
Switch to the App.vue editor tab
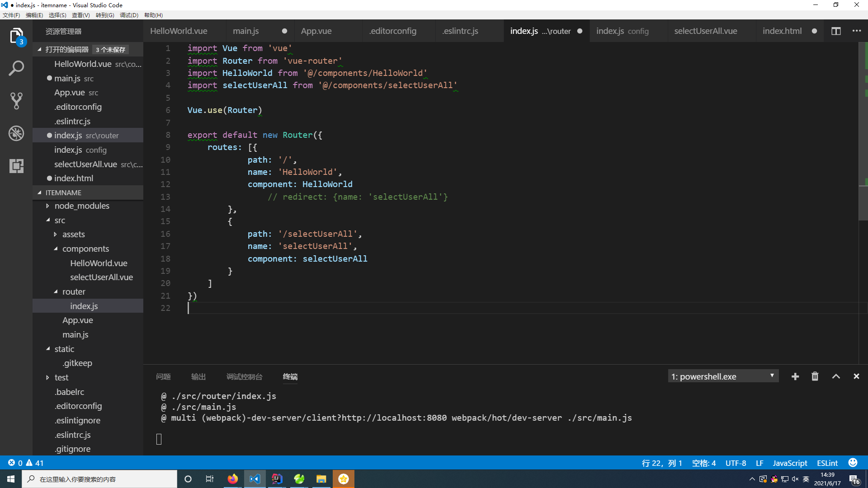[316, 31]
